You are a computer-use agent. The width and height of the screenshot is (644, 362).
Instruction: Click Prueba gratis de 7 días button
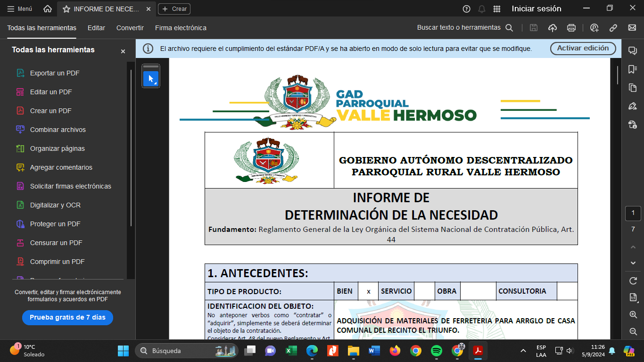coord(67,317)
